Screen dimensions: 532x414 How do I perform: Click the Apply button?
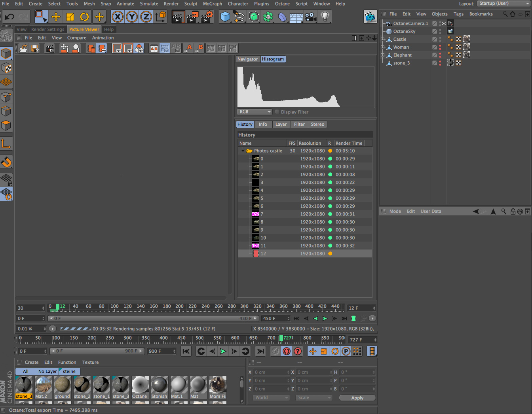pyautogui.click(x=357, y=398)
